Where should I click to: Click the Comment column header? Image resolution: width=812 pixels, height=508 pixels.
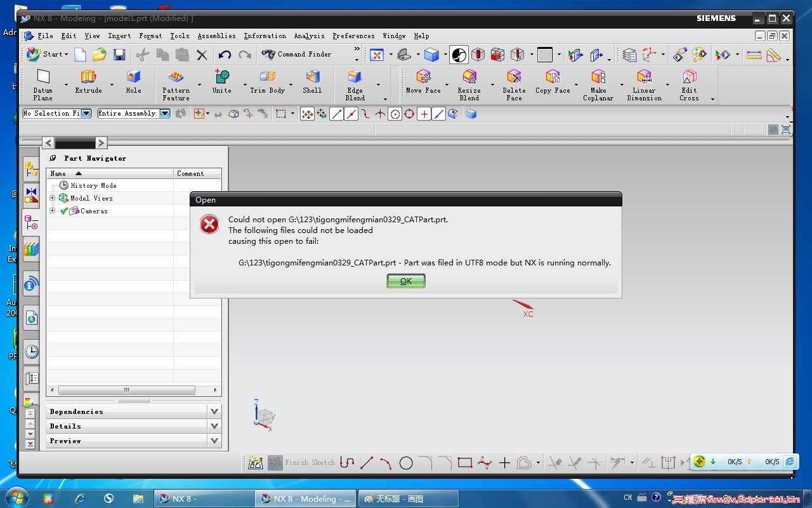click(197, 173)
